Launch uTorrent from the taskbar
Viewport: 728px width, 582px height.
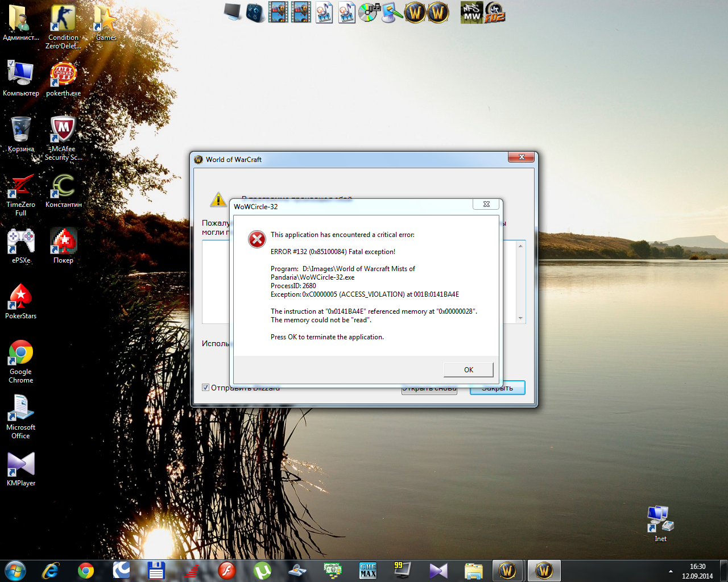[x=262, y=570]
